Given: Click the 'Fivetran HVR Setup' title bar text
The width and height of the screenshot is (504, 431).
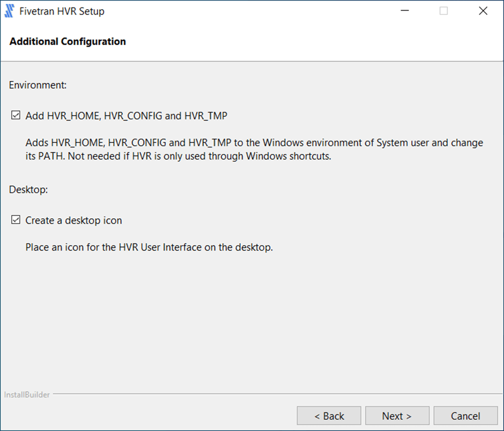Looking at the screenshot, I should pos(62,11).
